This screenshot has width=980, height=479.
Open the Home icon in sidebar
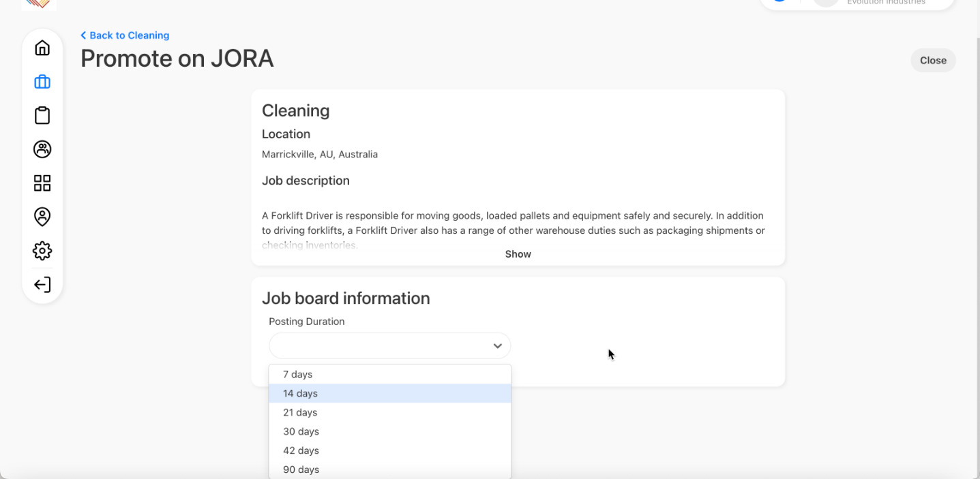(x=42, y=48)
